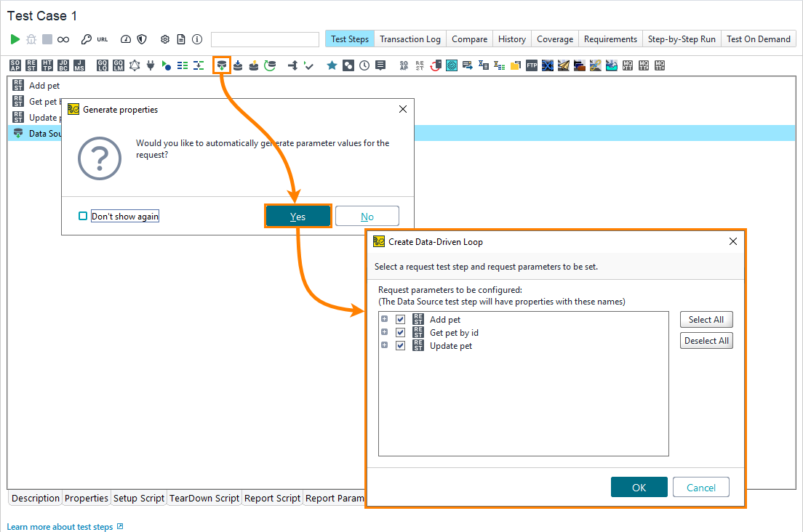Viewport: 803px width, 532px height.
Task: Uncheck the Update pet request parameter
Action: (x=400, y=345)
